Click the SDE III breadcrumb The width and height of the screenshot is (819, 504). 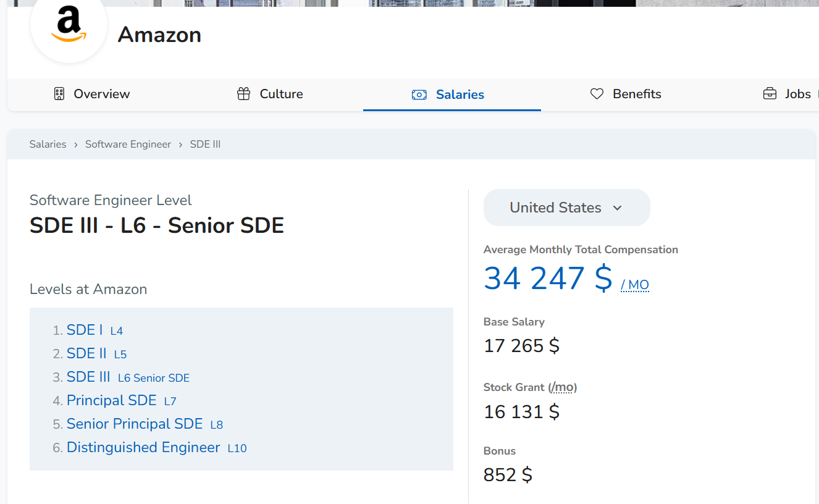205,145
